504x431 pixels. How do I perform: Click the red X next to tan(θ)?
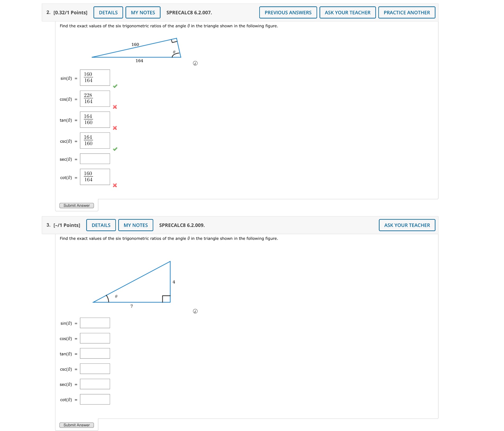115,128
